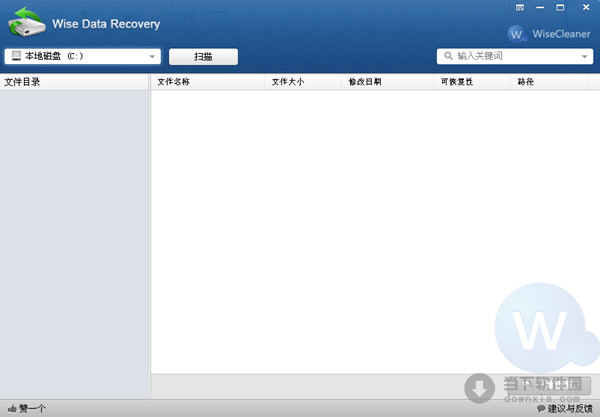Sort by 文件大小 column header
The width and height of the screenshot is (600, 417).
pyautogui.click(x=303, y=82)
